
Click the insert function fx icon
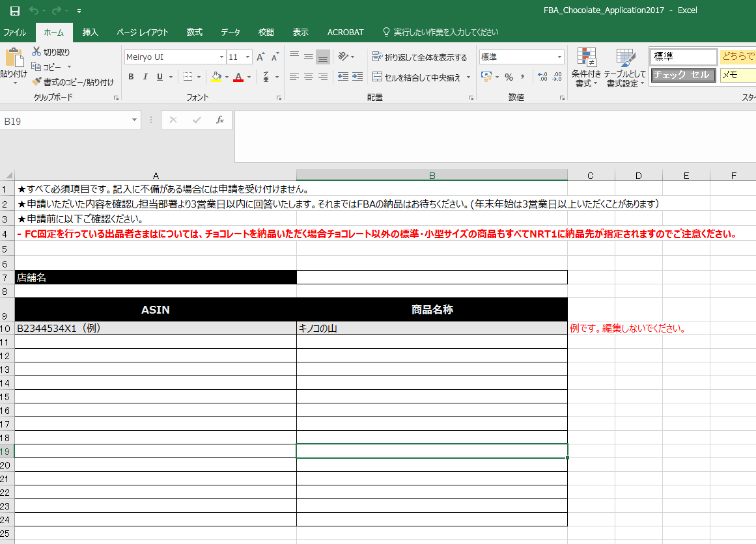(220, 120)
